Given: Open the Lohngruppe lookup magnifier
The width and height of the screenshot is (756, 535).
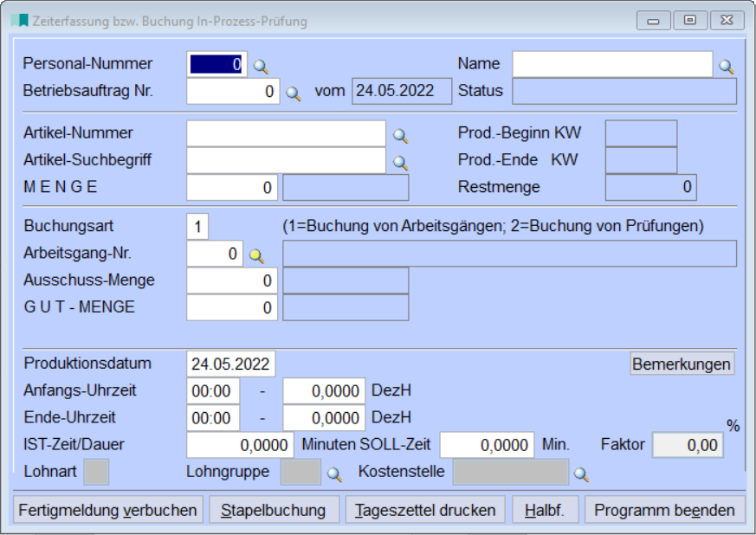Looking at the screenshot, I should click(x=336, y=474).
